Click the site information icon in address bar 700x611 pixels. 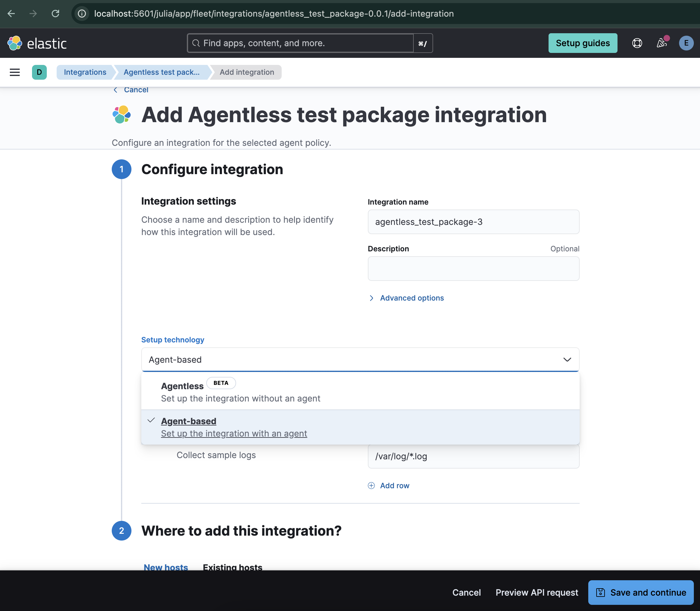click(x=82, y=14)
